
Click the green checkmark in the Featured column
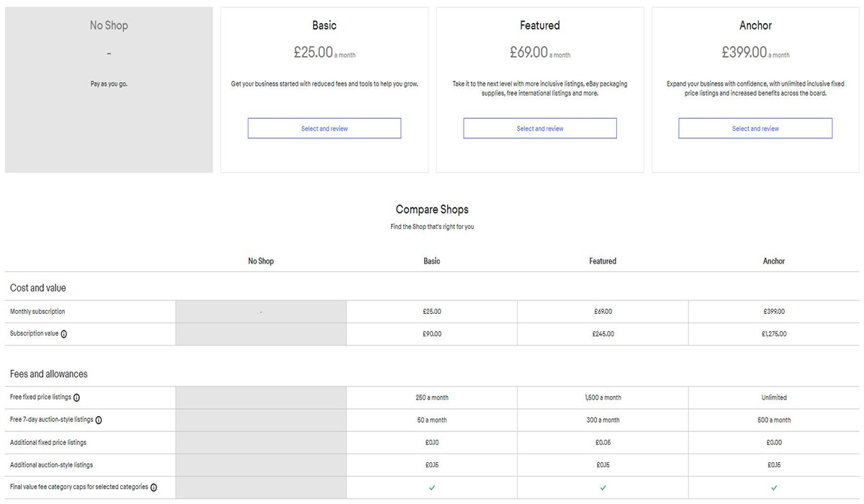pos(603,487)
